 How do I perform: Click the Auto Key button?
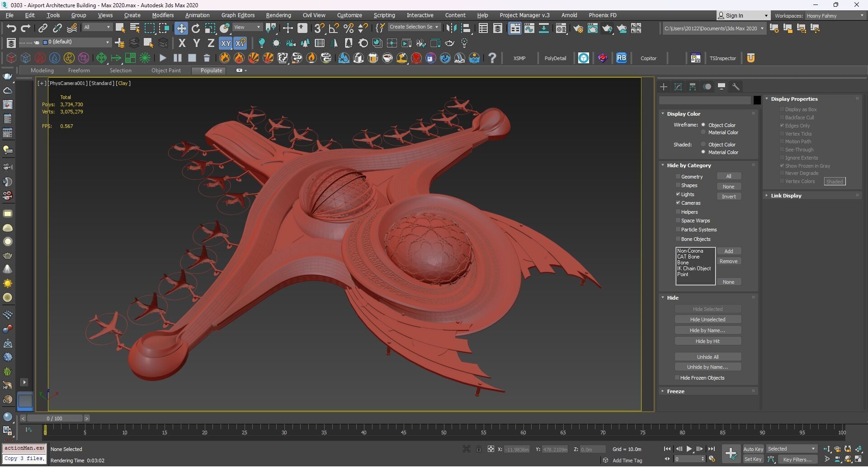tap(753, 449)
